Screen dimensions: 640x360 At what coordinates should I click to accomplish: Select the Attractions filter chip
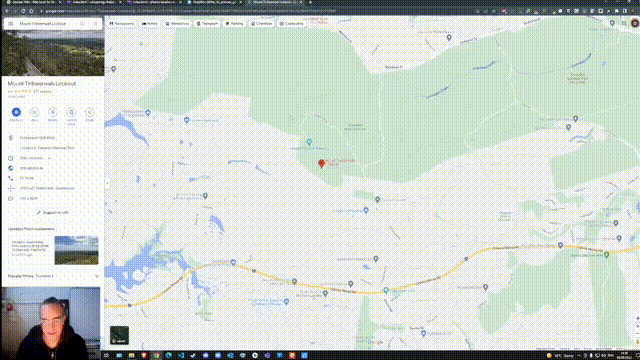coord(178,24)
